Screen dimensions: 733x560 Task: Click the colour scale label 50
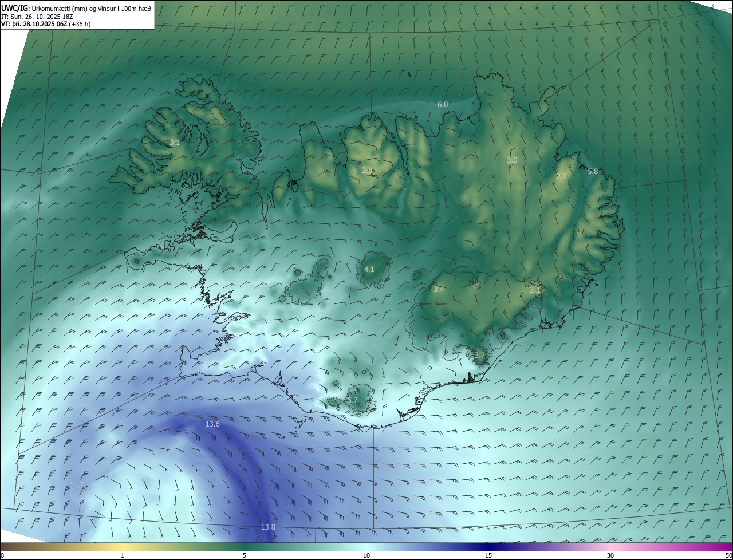tap(728, 555)
